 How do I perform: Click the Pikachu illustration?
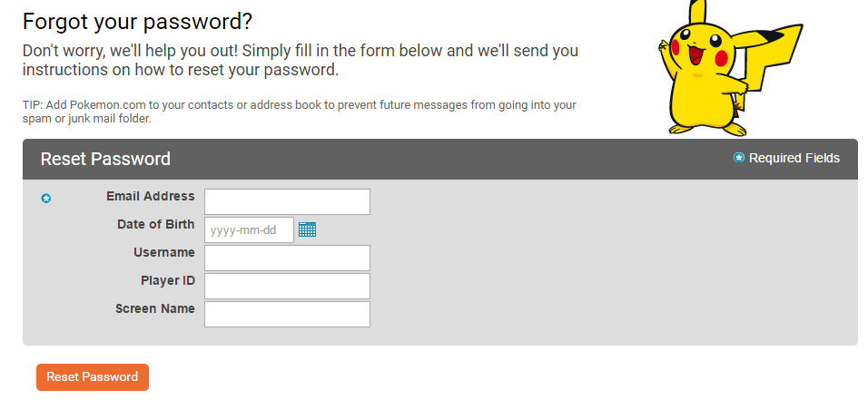(x=727, y=68)
